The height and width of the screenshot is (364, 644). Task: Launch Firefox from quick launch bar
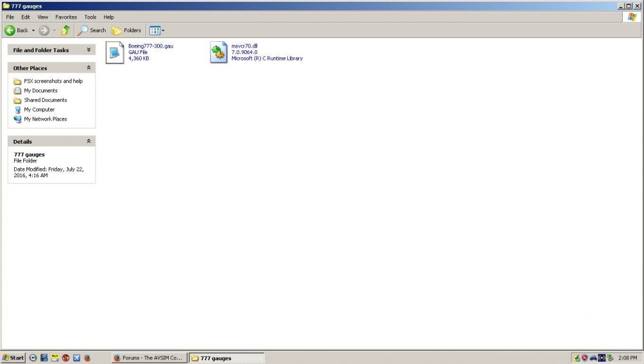click(88, 358)
